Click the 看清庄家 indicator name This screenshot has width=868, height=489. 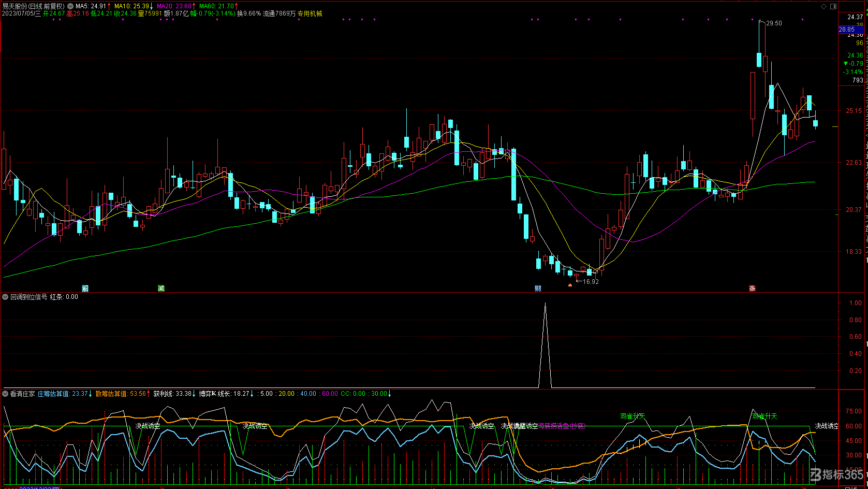(x=23, y=394)
